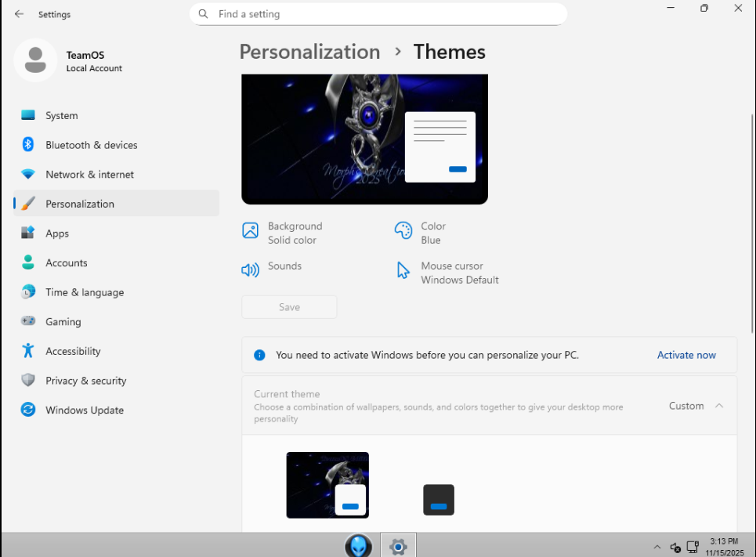The image size is (756, 557).
Task: Click the back arrow in Settings header
Action: pyautogui.click(x=19, y=14)
